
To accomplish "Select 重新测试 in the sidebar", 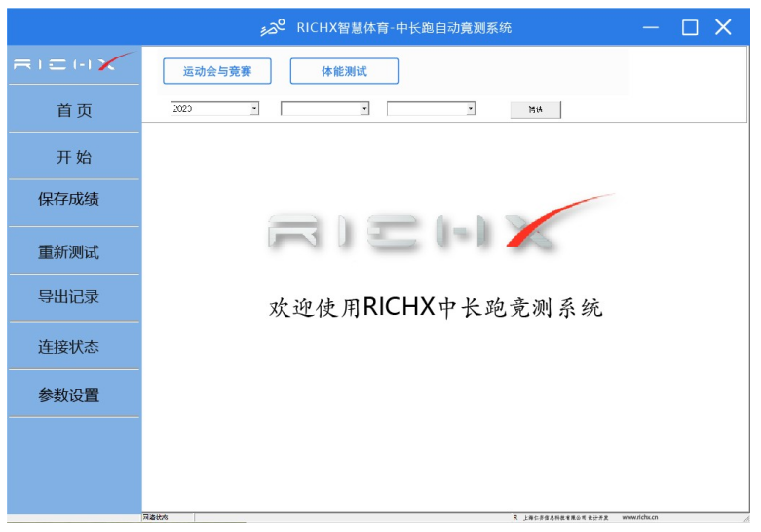I will [x=69, y=252].
